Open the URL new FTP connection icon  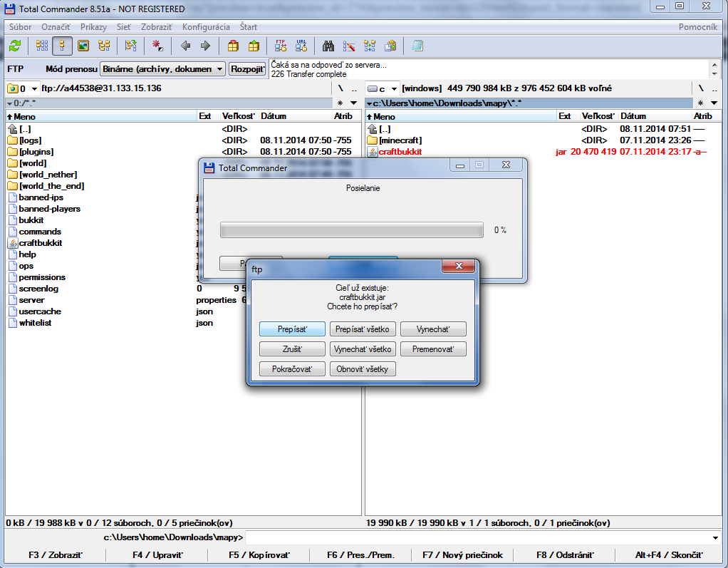point(301,46)
